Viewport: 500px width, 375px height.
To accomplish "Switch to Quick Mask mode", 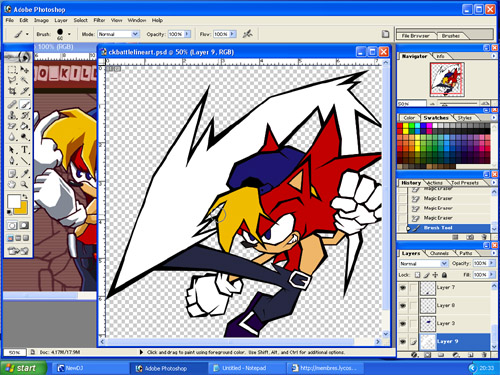I will [24, 226].
